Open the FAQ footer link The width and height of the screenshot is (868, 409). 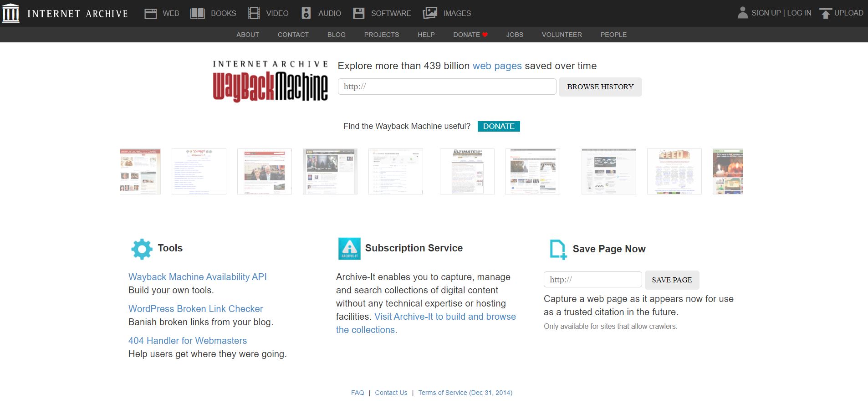tap(357, 393)
